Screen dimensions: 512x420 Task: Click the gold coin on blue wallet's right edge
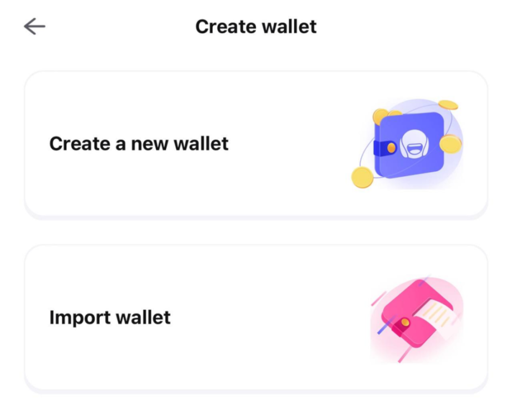[x=450, y=144]
